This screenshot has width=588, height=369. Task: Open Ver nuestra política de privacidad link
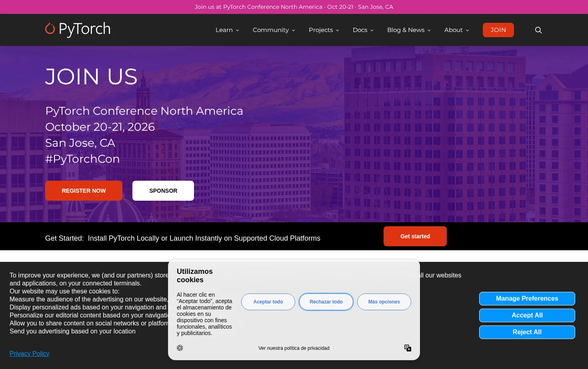[x=294, y=348]
